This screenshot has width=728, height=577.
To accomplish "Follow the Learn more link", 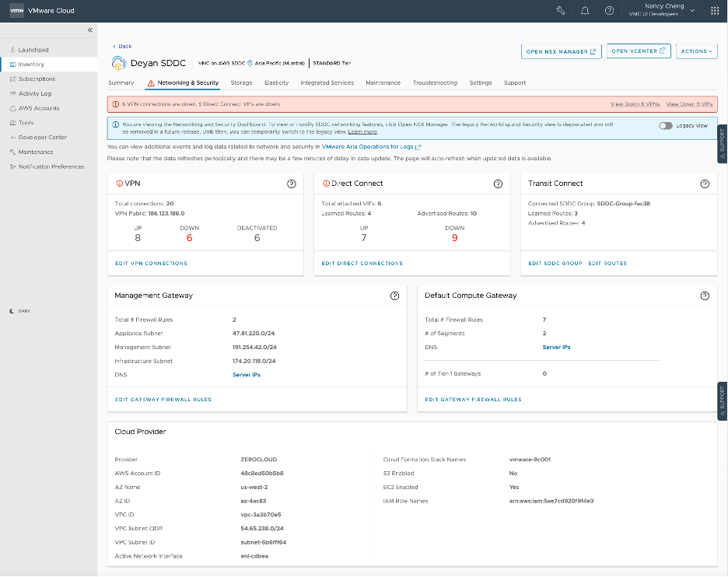I will pos(362,132).
